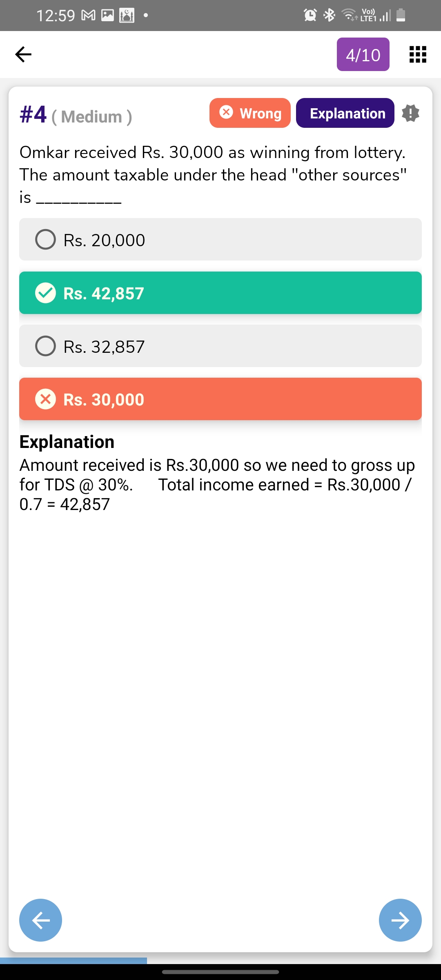Go to the next question arrow
This screenshot has height=980, width=441.
click(400, 920)
